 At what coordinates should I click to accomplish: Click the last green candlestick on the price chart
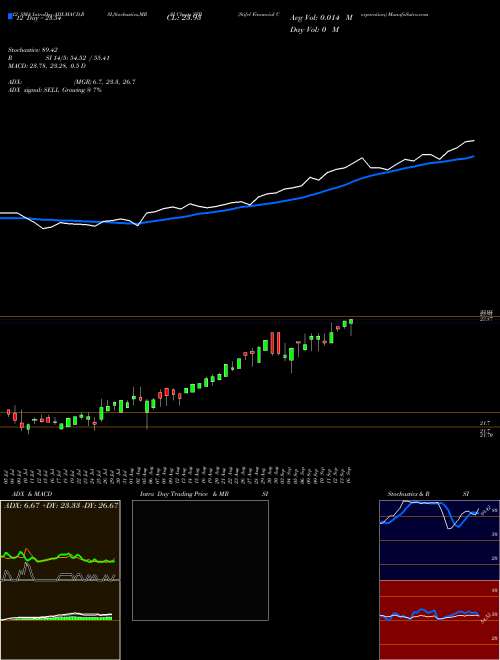[351, 322]
